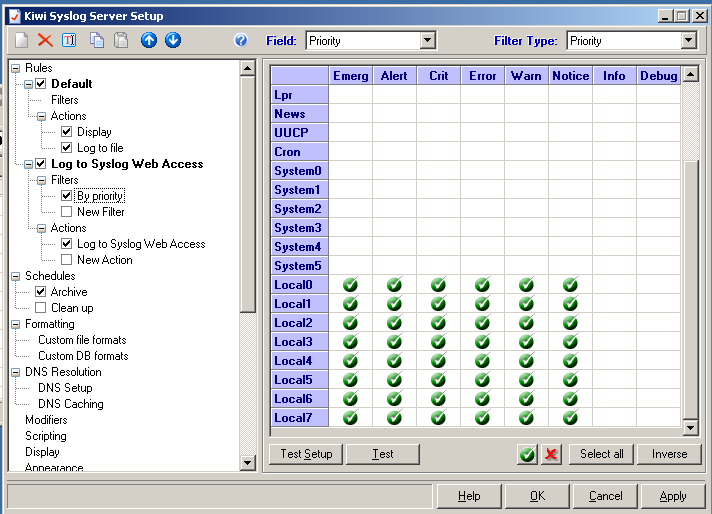Image resolution: width=712 pixels, height=514 pixels.
Task: Select Custom DB formats tree item
Action: click(x=83, y=356)
